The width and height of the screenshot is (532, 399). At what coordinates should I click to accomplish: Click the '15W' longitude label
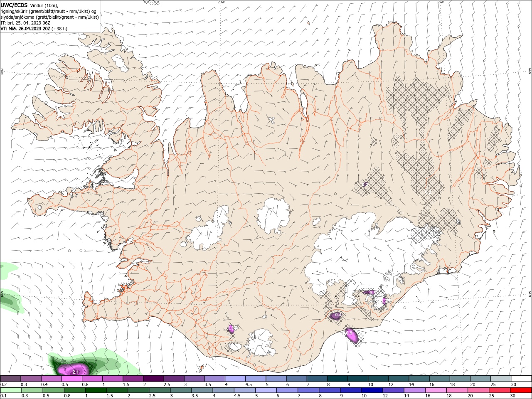[440, 2]
